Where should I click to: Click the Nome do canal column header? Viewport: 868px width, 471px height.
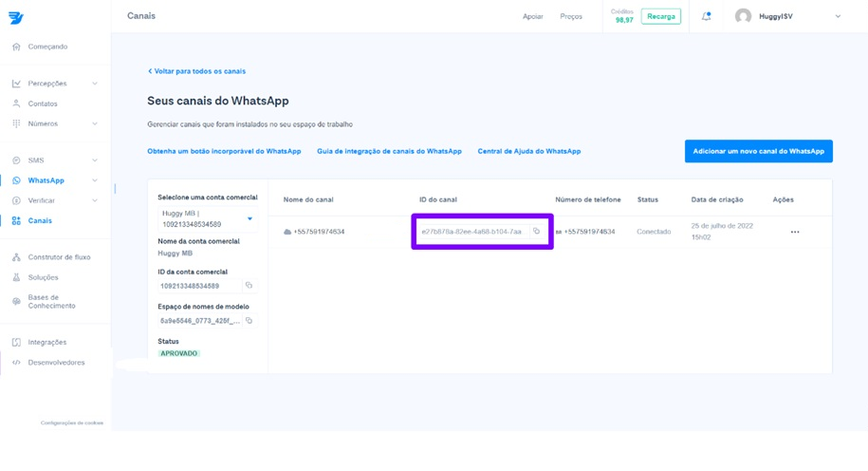308,199
